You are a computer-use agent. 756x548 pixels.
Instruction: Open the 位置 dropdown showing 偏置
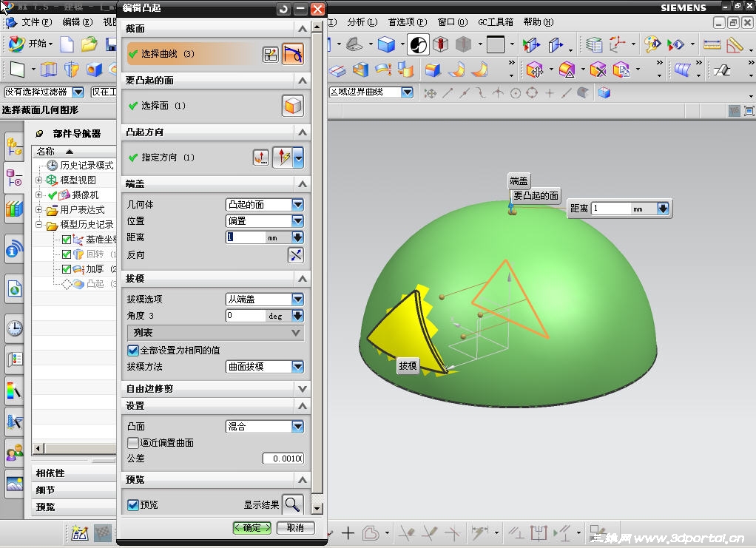pyautogui.click(x=265, y=221)
